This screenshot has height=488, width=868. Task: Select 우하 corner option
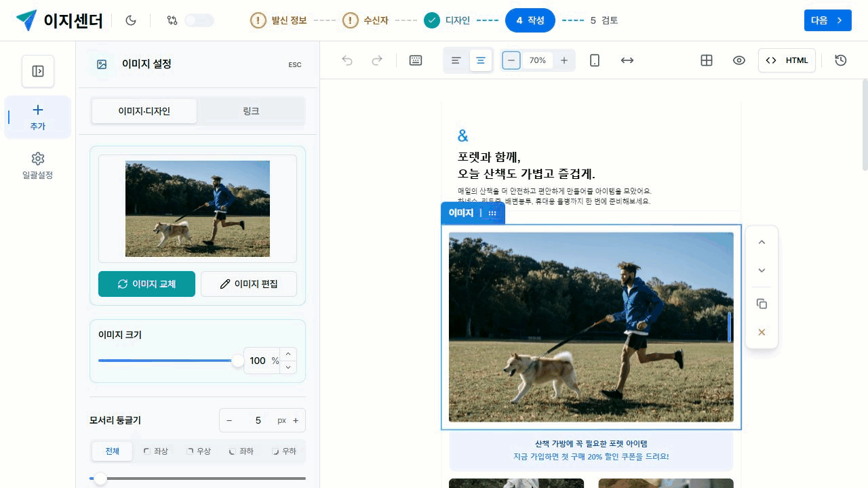[284, 451]
